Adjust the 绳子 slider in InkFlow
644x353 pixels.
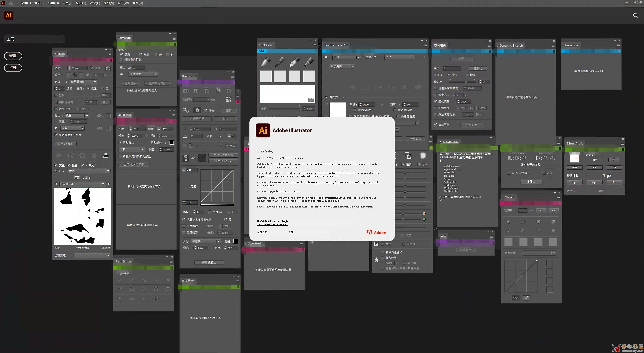click(285, 109)
